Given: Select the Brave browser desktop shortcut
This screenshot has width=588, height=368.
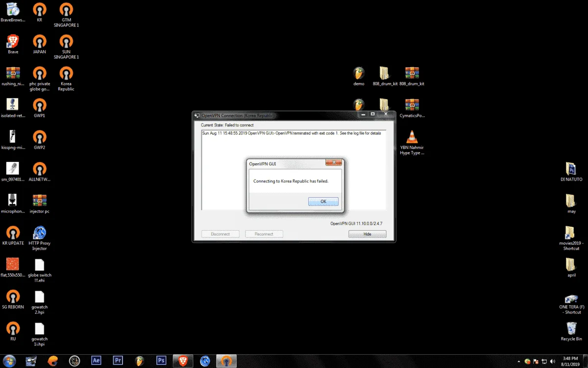Looking at the screenshot, I should tap(13, 44).
